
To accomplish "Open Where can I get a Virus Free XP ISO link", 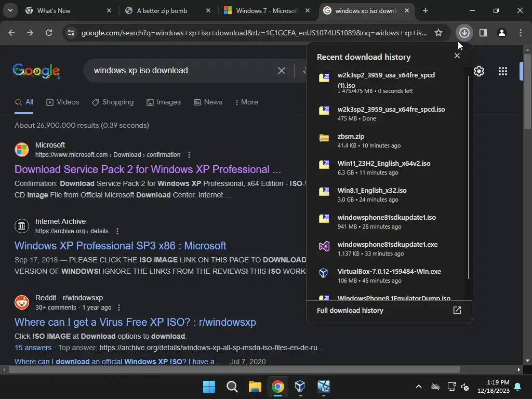I will 136,322.
